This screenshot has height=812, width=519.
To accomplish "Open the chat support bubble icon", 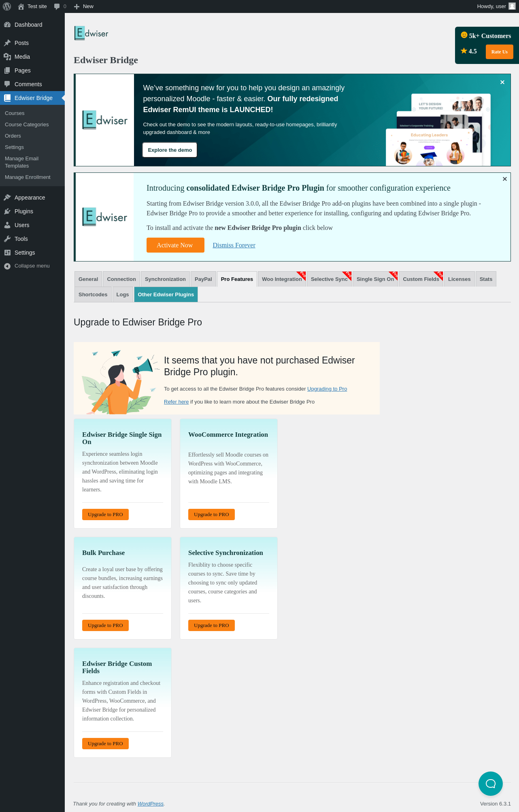I will click(491, 784).
